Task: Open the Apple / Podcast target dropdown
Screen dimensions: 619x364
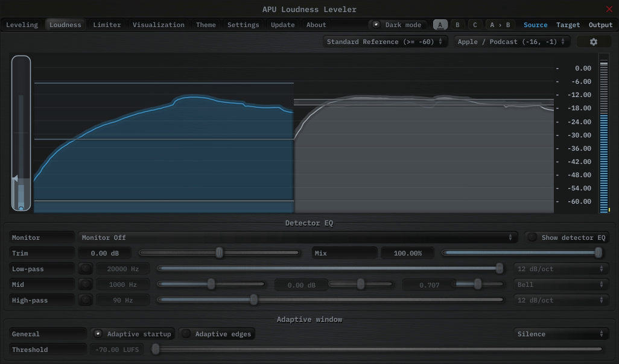Action: [x=512, y=42]
